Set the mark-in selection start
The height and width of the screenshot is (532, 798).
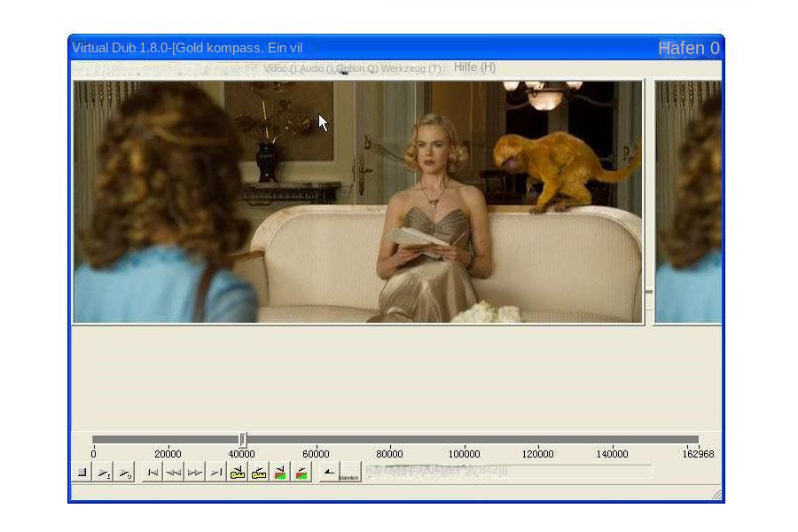[329, 473]
